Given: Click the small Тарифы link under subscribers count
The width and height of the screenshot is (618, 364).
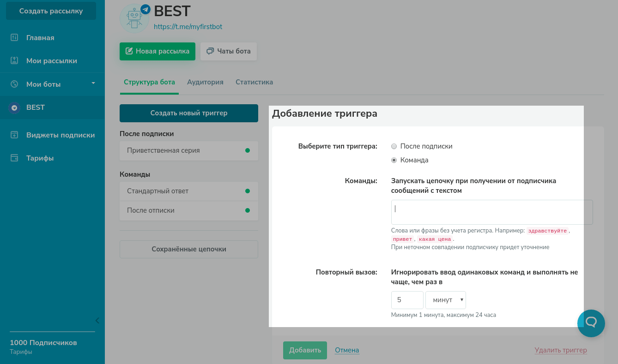Looking at the screenshot, I should [21, 352].
